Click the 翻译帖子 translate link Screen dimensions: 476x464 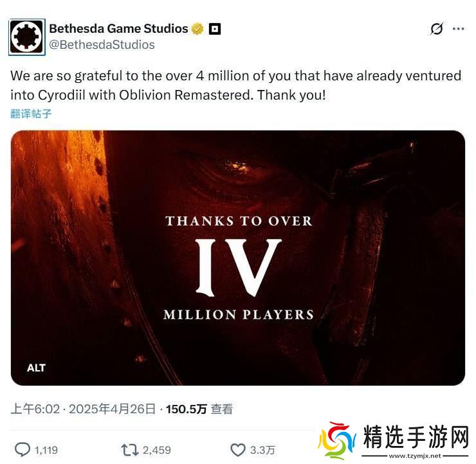tap(31, 114)
